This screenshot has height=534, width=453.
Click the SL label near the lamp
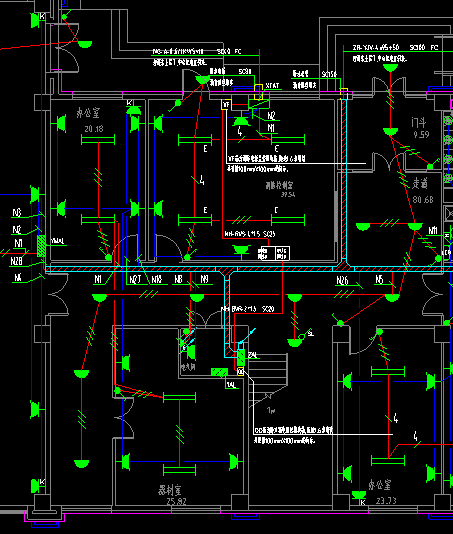[x=311, y=333]
